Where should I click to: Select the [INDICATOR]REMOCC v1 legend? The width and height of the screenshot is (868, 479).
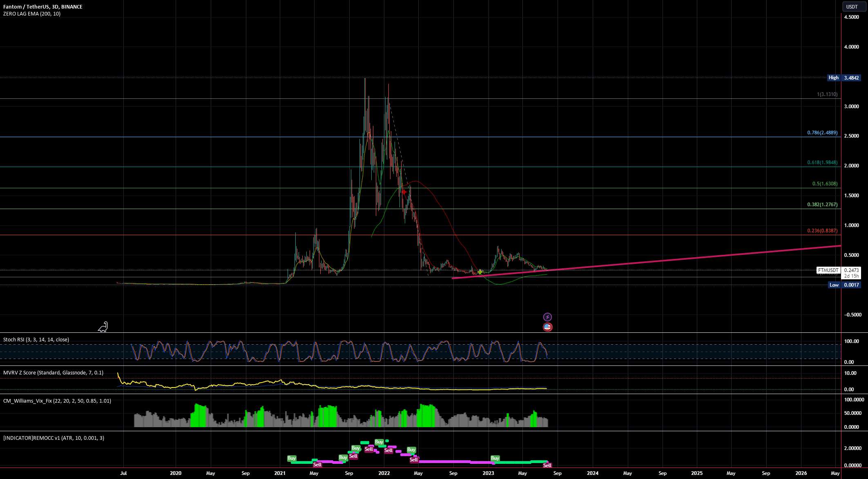[x=54, y=438]
